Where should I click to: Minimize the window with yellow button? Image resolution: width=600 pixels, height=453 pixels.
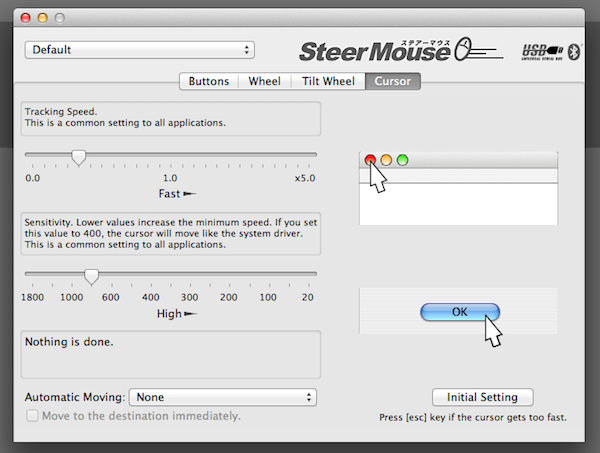(x=43, y=18)
